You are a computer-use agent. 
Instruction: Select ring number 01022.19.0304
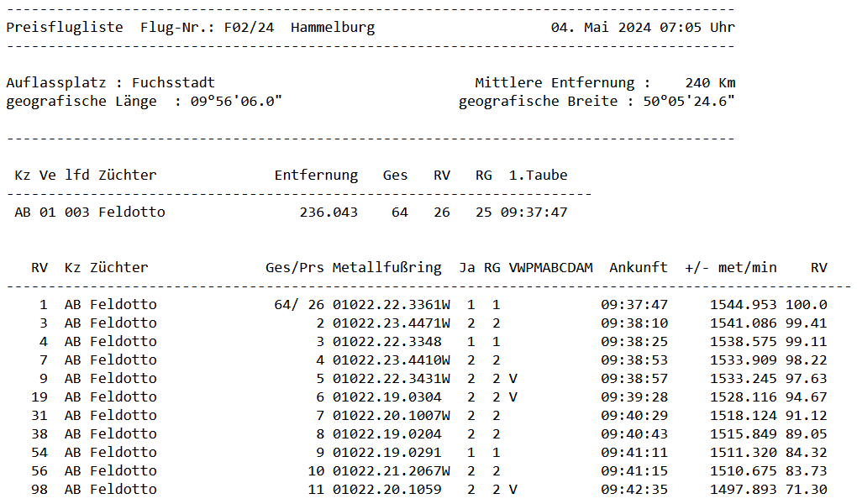(x=387, y=396)
